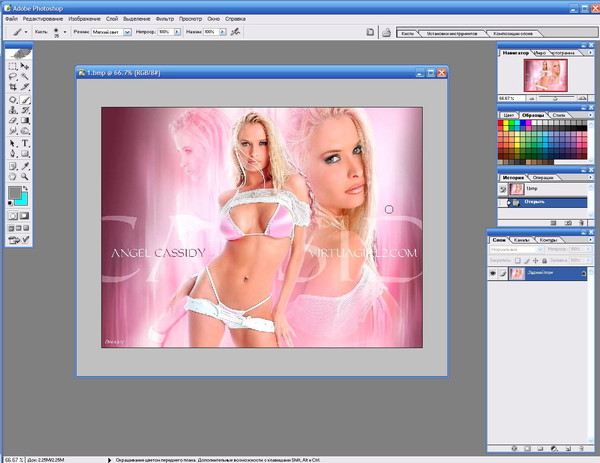Click the foreground gray color swatch
Screen dimensions: 600x463
pos(15,193)
